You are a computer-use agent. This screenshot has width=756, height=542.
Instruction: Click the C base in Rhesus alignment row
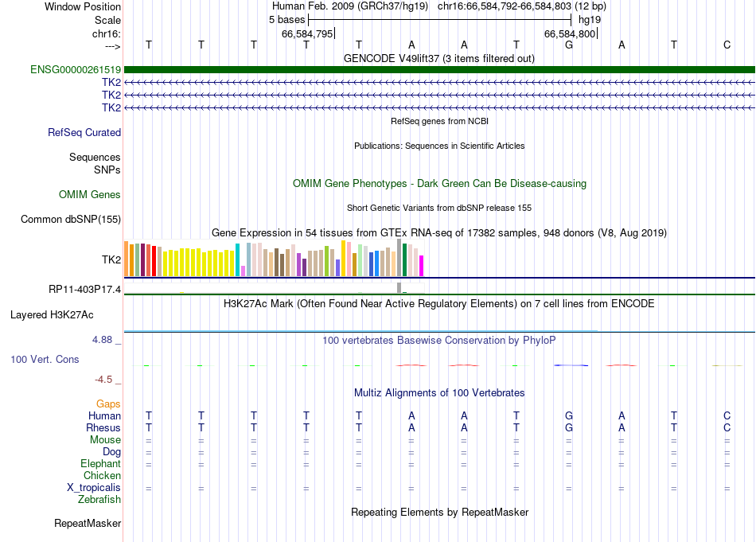click(x=727, y=427)
